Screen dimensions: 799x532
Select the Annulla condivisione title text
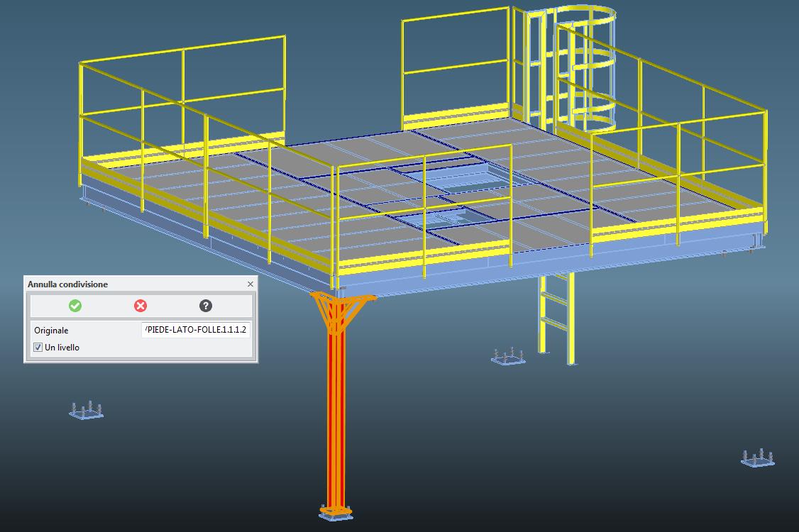(68, 284)
